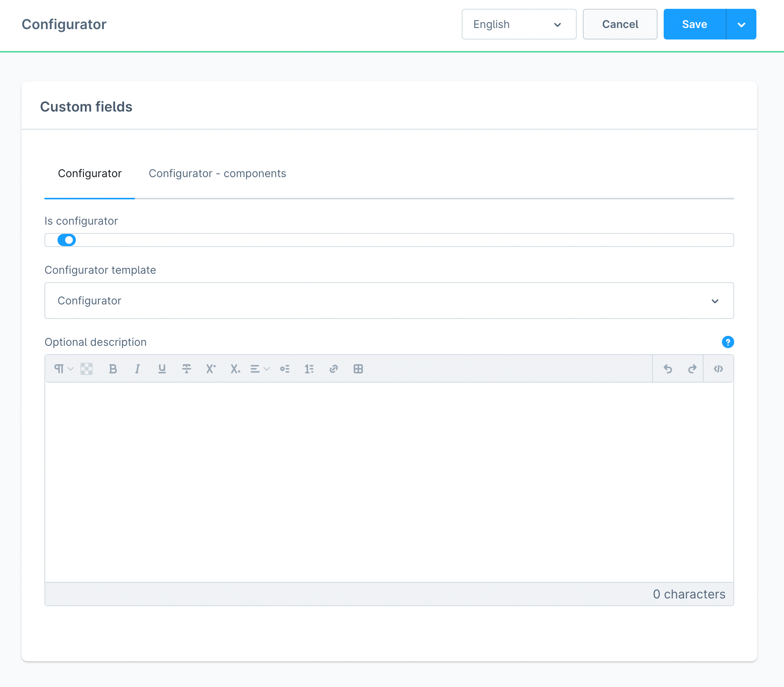Click the Bold formatting icon
Image resolution: width=784 pixels, height=687 pixels.
pyautogui.click(x=113, y=368)
